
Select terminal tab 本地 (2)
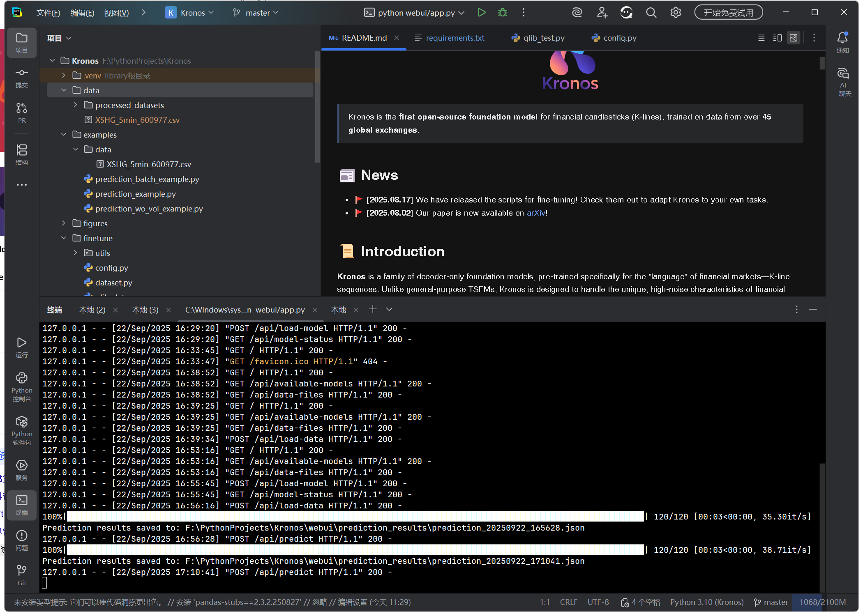click(x=92, y=310)
